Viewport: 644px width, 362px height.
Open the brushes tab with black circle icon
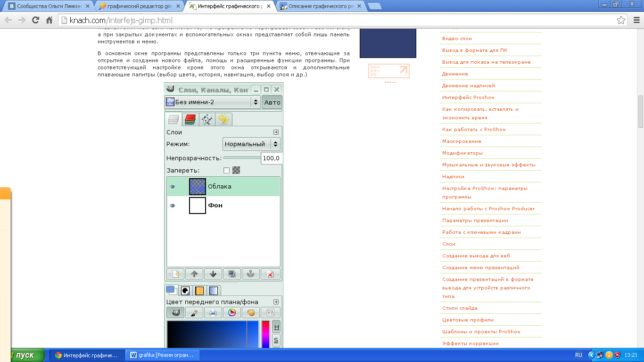(186, 291)
